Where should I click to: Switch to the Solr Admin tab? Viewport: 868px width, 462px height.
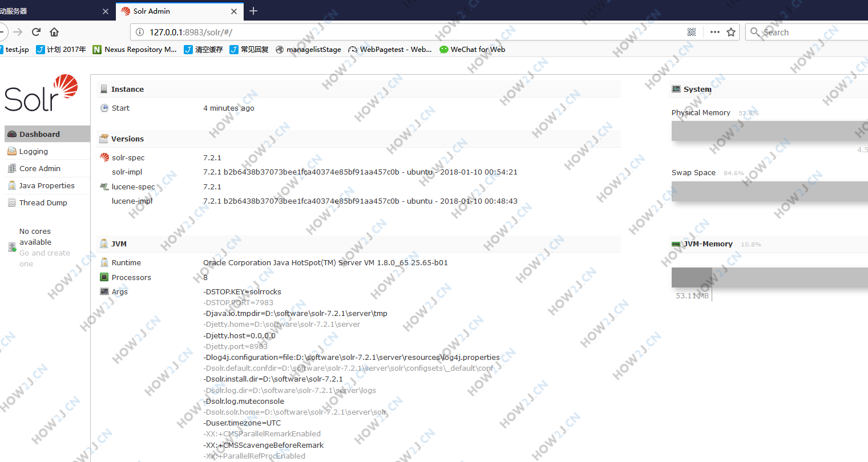[180, 11]
